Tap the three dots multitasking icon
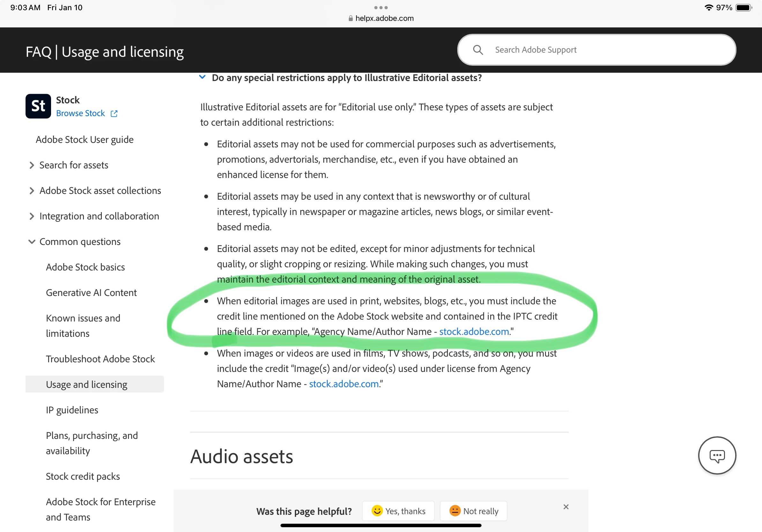 pos(381,7)
